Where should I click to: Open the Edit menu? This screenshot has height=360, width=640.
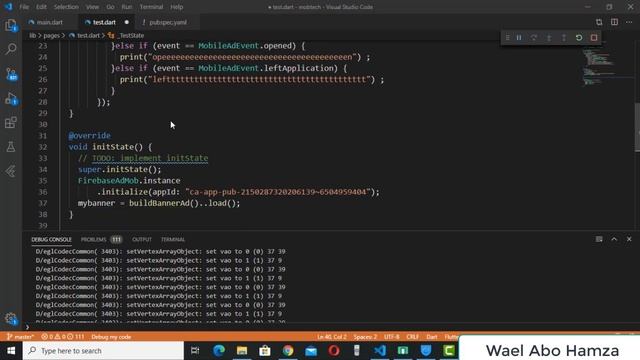click(41, 7)
